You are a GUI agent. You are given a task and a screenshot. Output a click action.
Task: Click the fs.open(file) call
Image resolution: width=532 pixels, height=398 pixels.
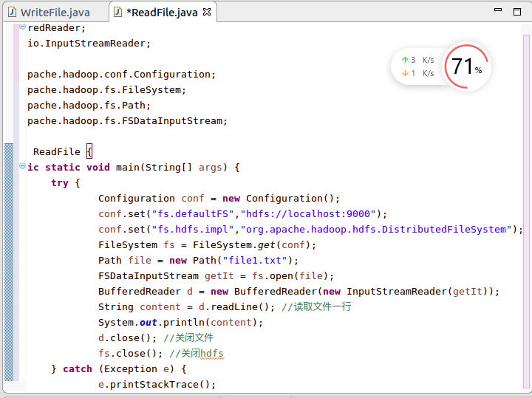click(x=290, y=276)
